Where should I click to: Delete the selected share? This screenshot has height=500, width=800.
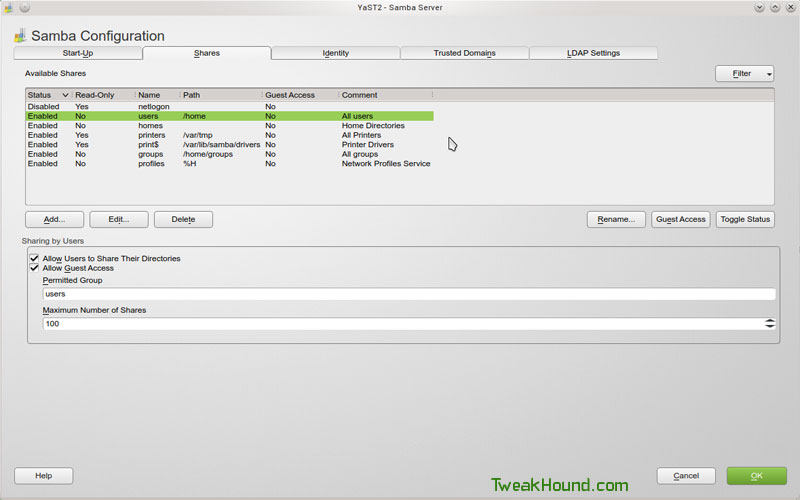pyautogui.click(x=183, y=219)
